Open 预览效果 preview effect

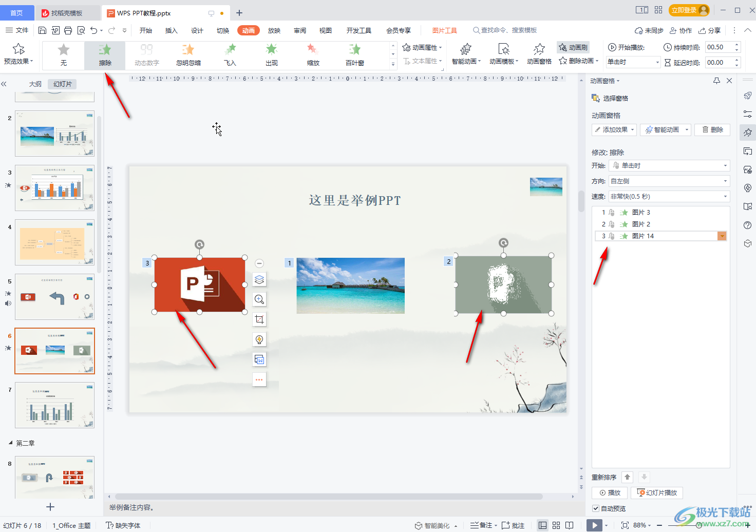click(x=18, y=55)
